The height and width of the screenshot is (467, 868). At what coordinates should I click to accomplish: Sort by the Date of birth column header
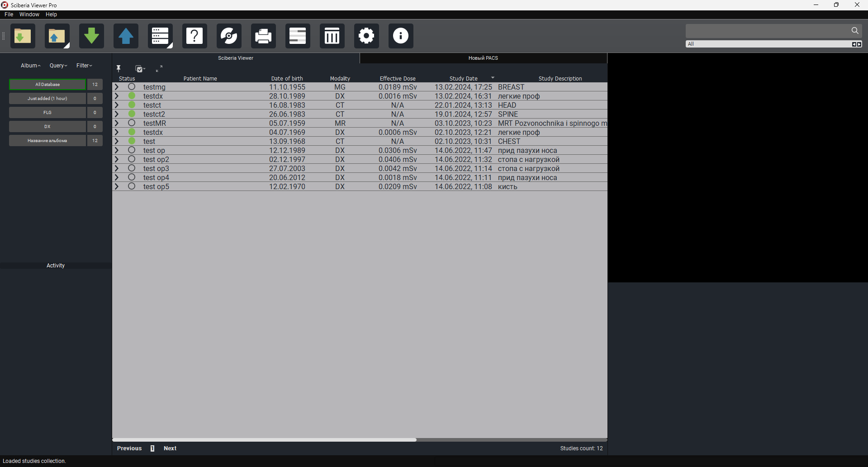click(x=287, y=78)
